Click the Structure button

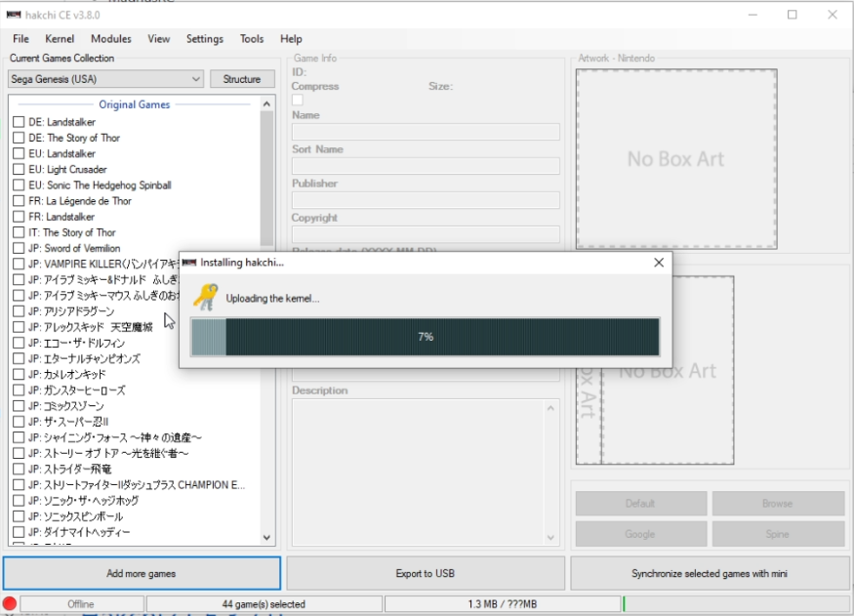pyautogui.click(x=242, y=79)
